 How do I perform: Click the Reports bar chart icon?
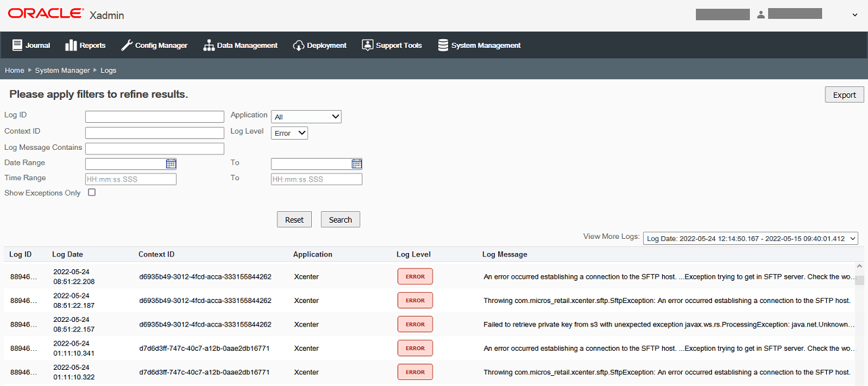71,45
